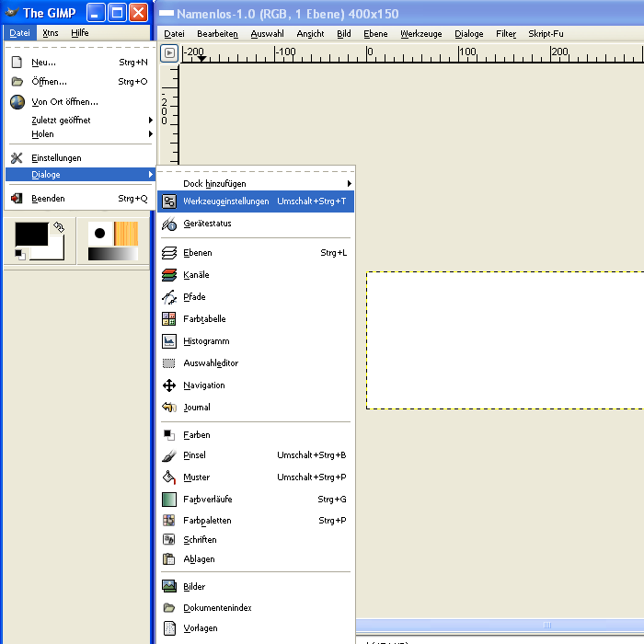Image resolution: width=644 pixels, height=644 pixels.
Task: Open Datei menu in image window
Action: tap(174, 34)
